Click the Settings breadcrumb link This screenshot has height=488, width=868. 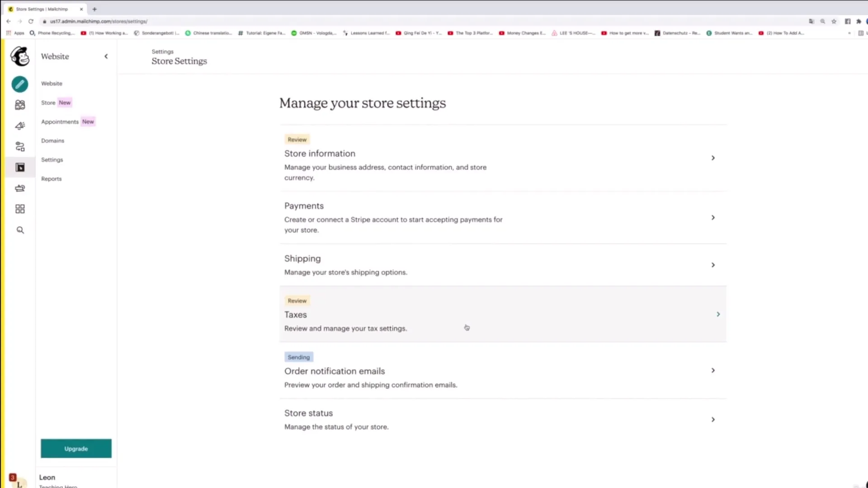162,52
